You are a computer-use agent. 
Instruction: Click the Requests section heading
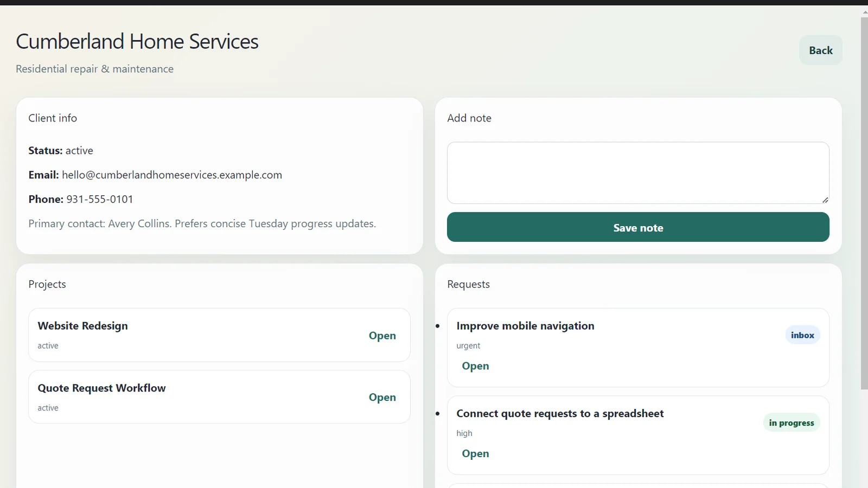click(x=468, y=285)
